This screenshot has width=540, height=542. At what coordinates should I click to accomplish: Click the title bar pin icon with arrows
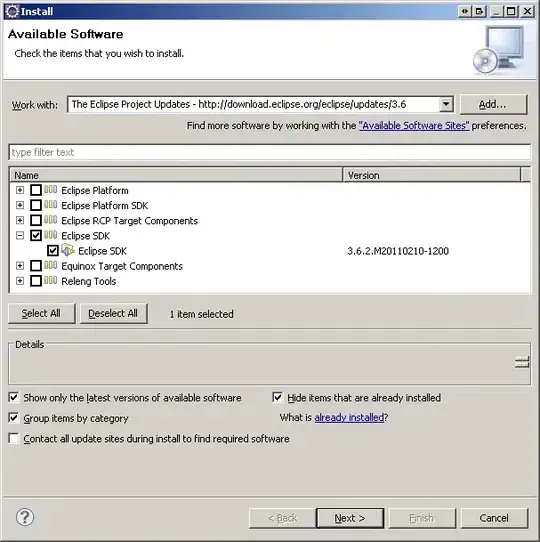coord(465,11)
